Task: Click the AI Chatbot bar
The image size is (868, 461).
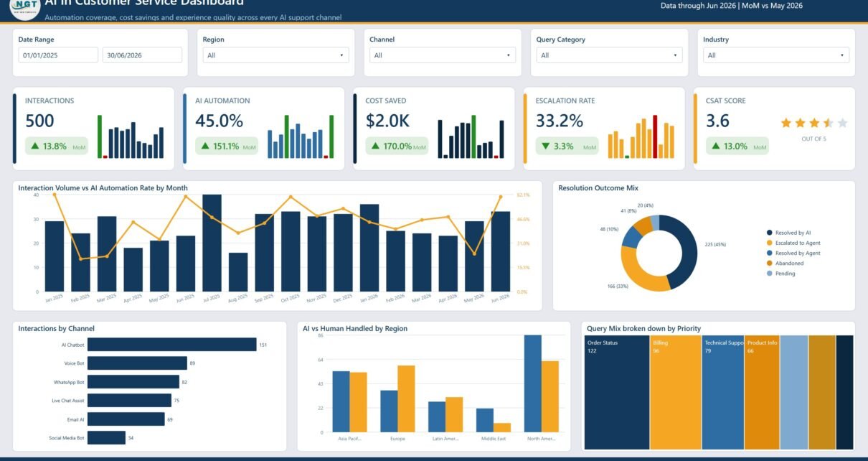Action: click(172, 345)
